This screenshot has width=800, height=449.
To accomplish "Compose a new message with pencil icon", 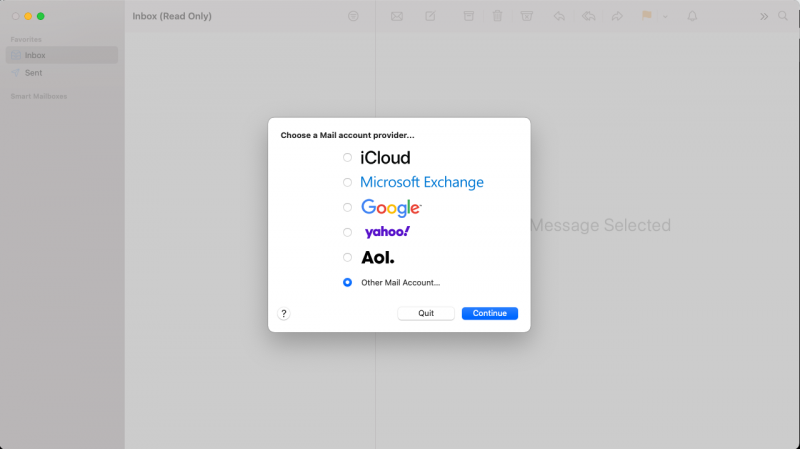I will (431, 16).
